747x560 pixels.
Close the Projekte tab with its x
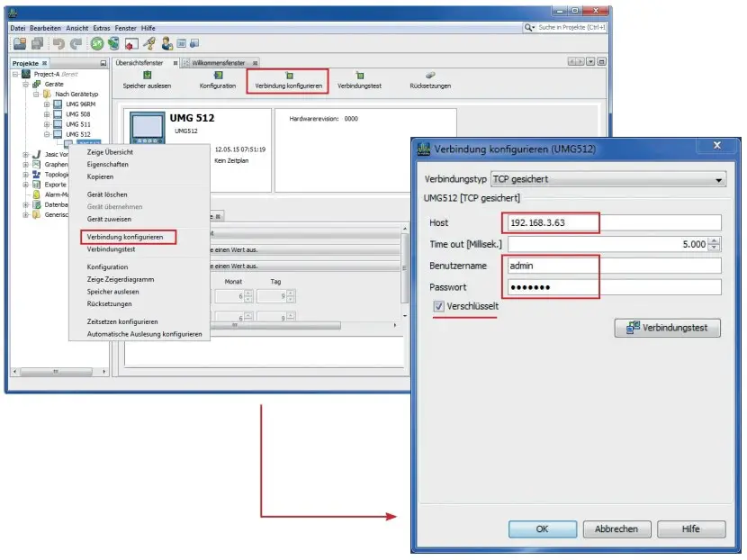click(x=44, y=63)
